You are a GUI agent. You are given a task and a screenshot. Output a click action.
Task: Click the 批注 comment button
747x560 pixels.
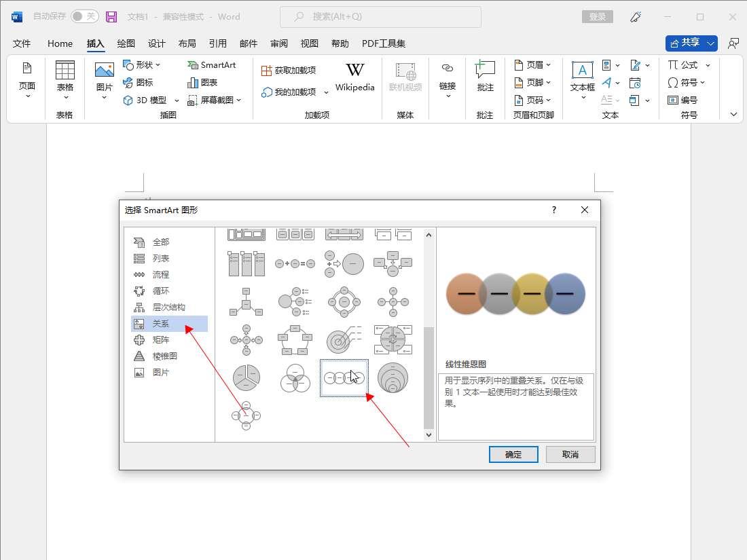[485, 76]
